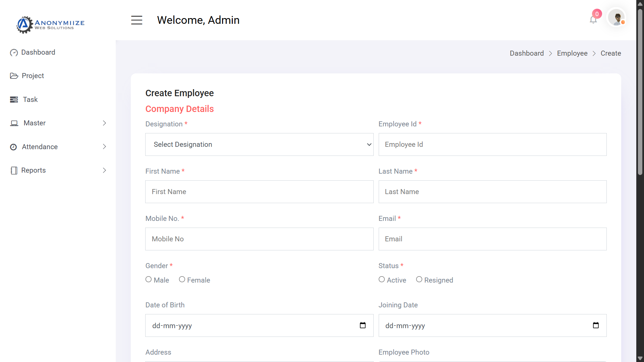
Task: Focus the First Name input field
Action: pos(259,192)
